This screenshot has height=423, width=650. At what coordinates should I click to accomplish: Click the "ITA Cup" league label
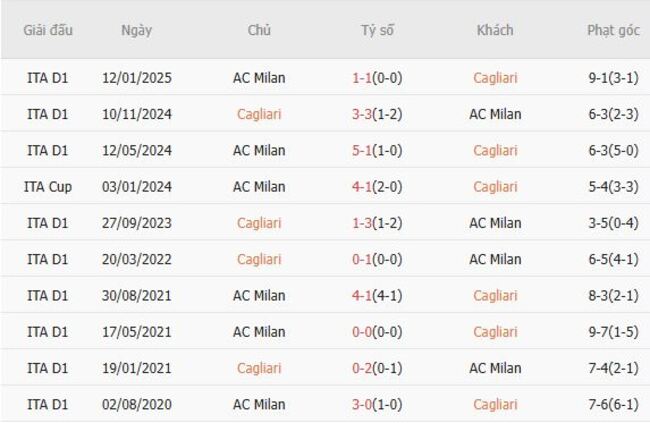pos(48,186)
